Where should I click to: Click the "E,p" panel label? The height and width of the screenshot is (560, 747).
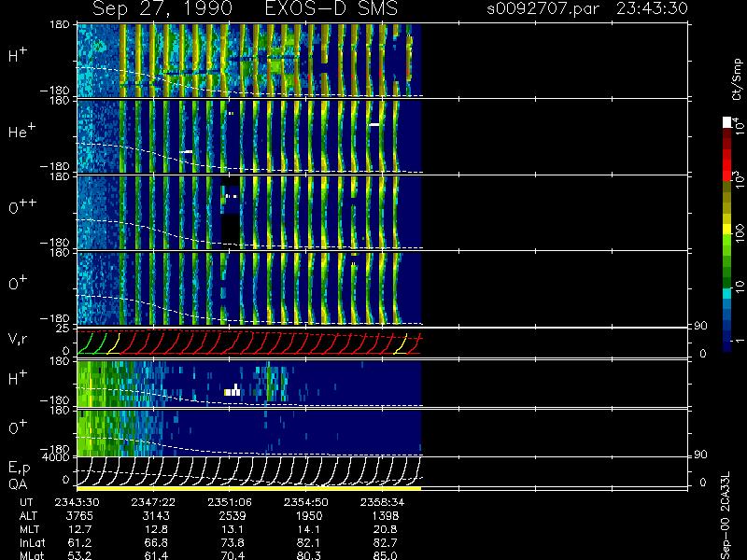click(19, 469)
